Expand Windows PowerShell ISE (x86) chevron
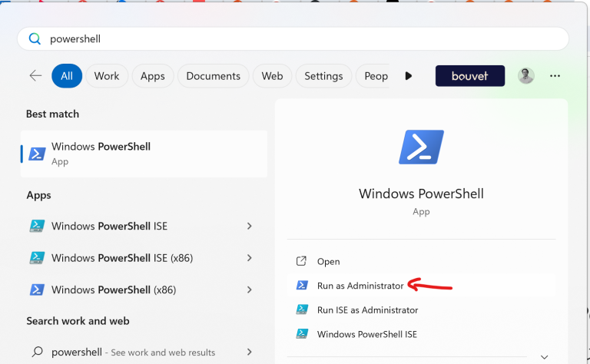590x364 pixels. click(249, 257)
